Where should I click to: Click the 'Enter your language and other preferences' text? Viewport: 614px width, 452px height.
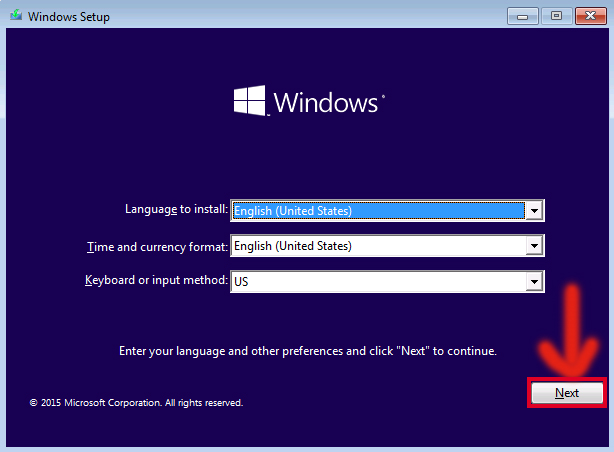click(x=308, y=351)
